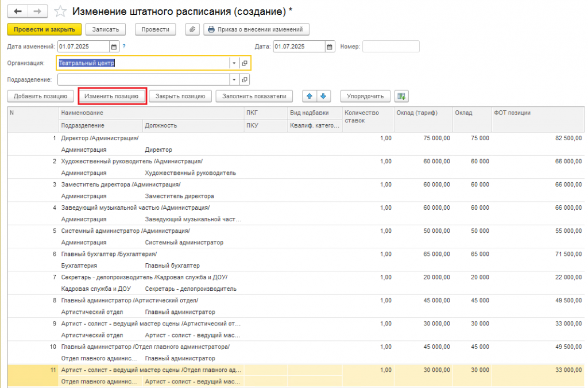Print Приказ о внесении изменений
The width and height of the screenshot is (588, 388).
[256, 29]
